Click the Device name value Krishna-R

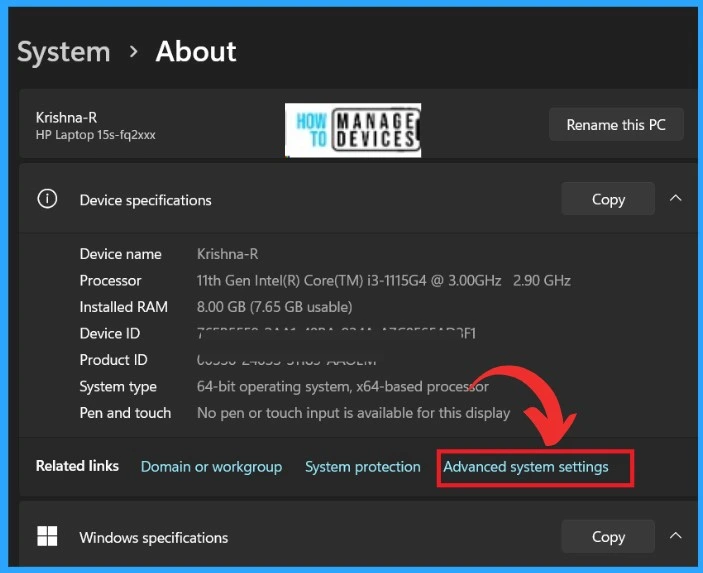(229, 255)
